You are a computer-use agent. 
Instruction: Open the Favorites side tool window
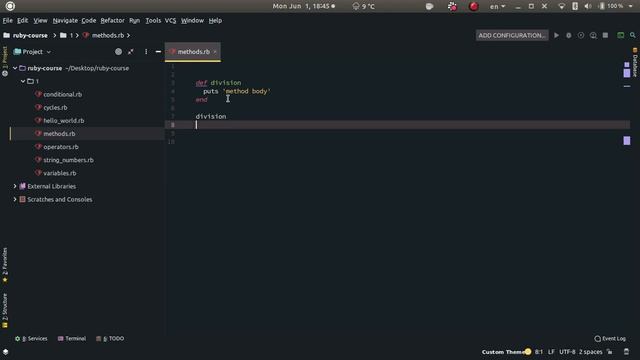point(5,265)
